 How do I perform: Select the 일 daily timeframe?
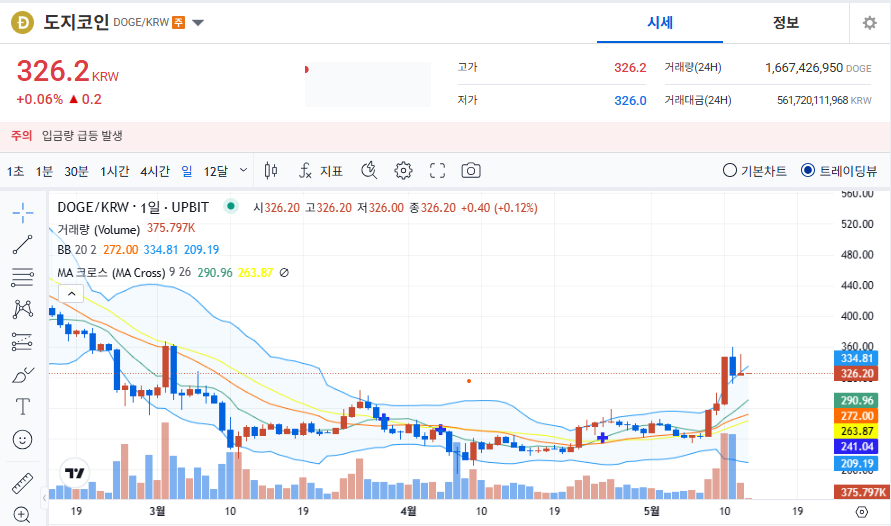point(187,171)
